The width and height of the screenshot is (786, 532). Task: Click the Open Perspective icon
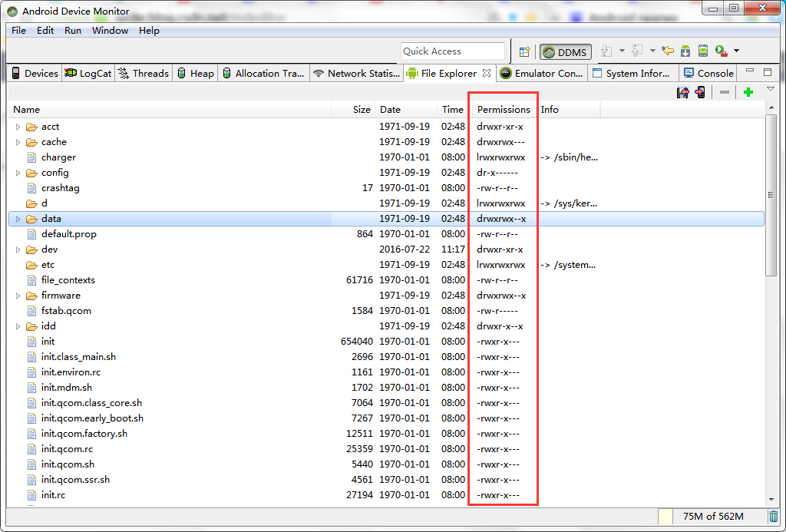524,51
